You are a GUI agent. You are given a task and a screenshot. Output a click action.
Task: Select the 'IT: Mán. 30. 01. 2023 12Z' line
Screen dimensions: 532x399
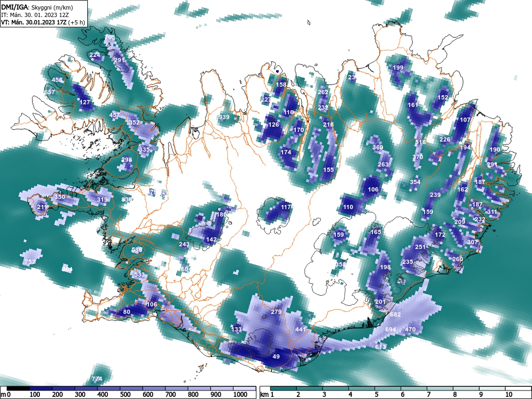coord(35,15)
